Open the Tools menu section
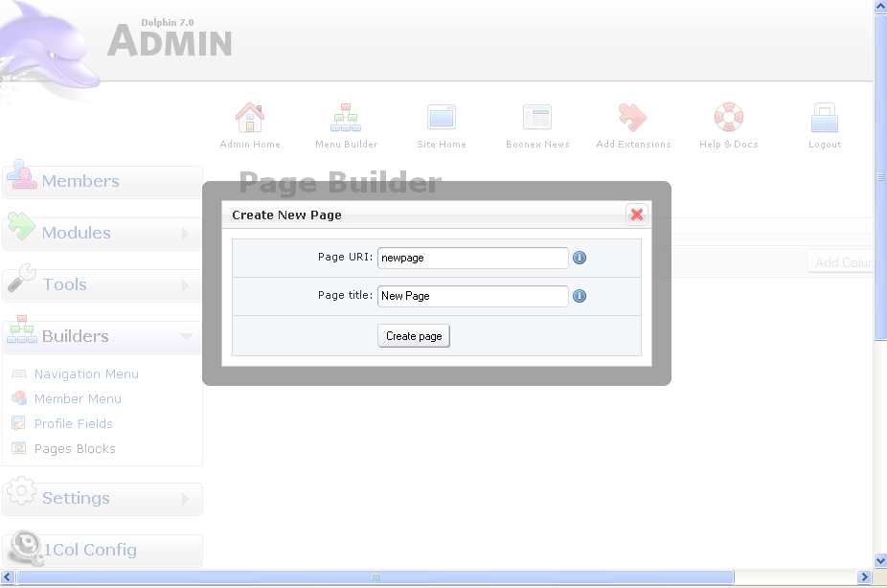887x588 pixels. pyautogui.click(x=102, y=285)
